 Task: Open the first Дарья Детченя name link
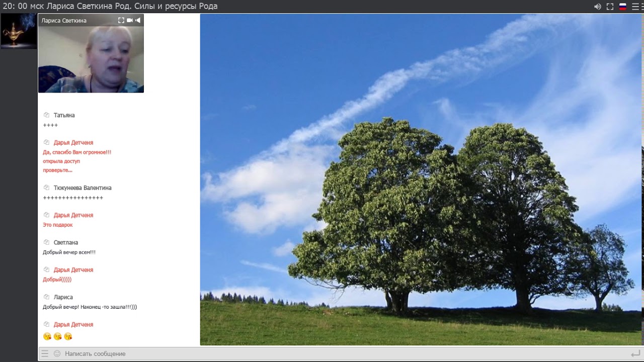(x=73, y=142)
